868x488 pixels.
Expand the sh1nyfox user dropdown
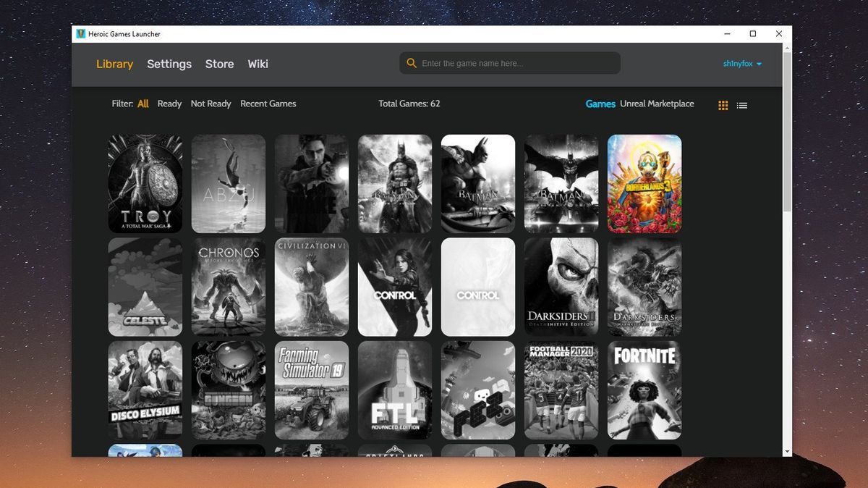742,64
